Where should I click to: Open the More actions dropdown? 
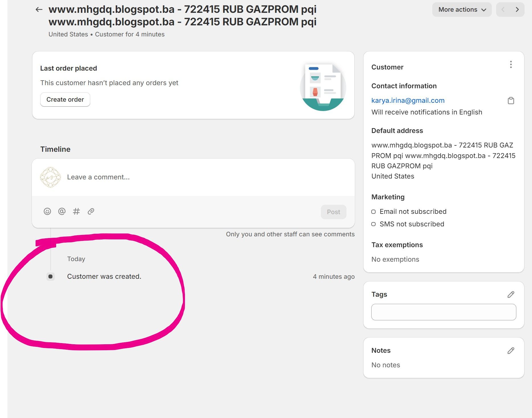click(462, 10)
